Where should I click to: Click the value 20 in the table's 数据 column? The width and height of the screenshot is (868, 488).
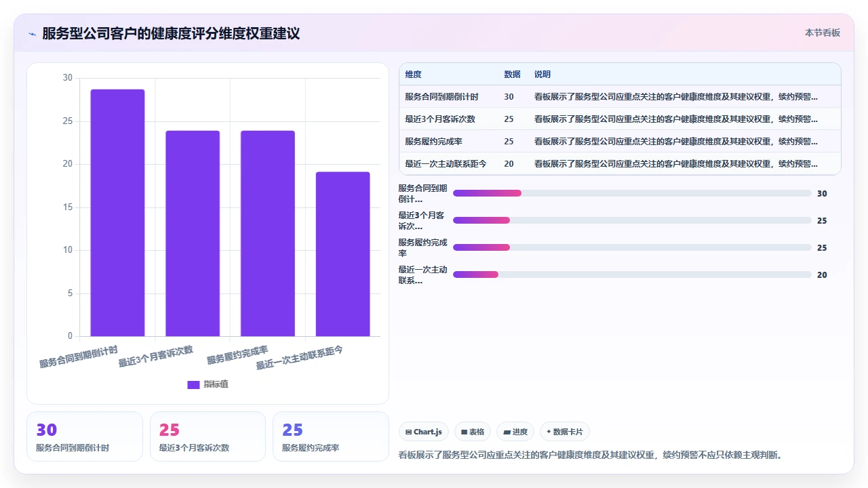[509, 163]
